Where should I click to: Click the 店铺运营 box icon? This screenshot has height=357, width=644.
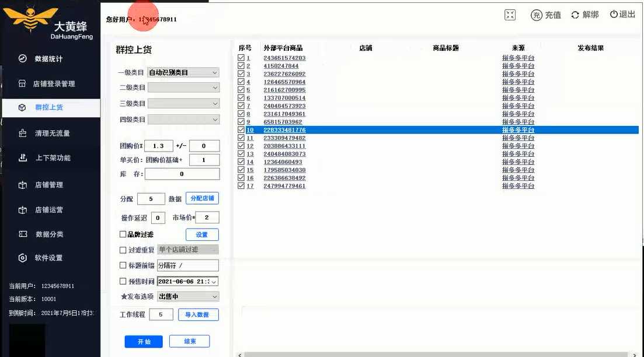(x=23, y=210)
